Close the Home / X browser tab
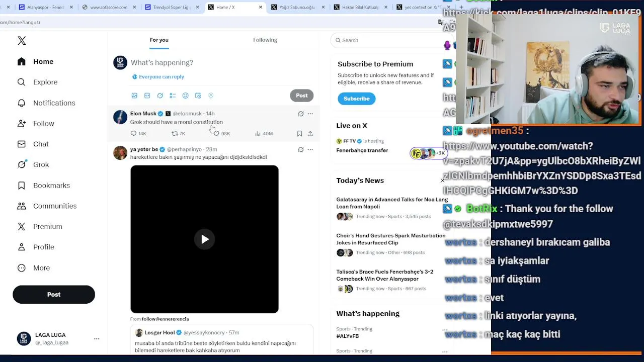Screen dimensions: 644x362 (260, 7)
